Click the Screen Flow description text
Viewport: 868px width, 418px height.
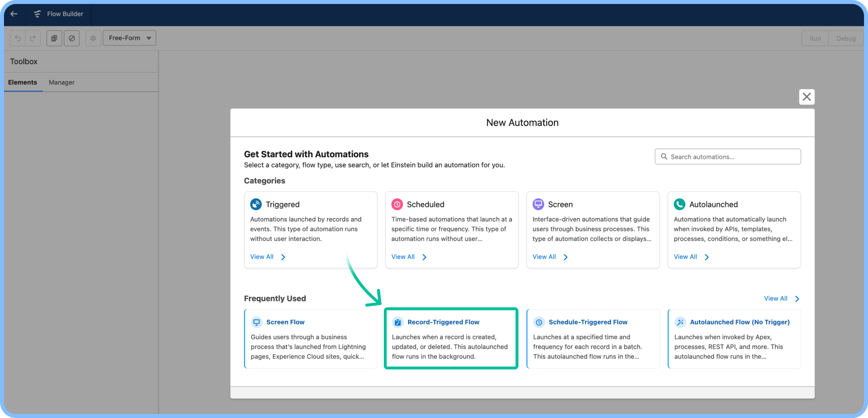308,347
